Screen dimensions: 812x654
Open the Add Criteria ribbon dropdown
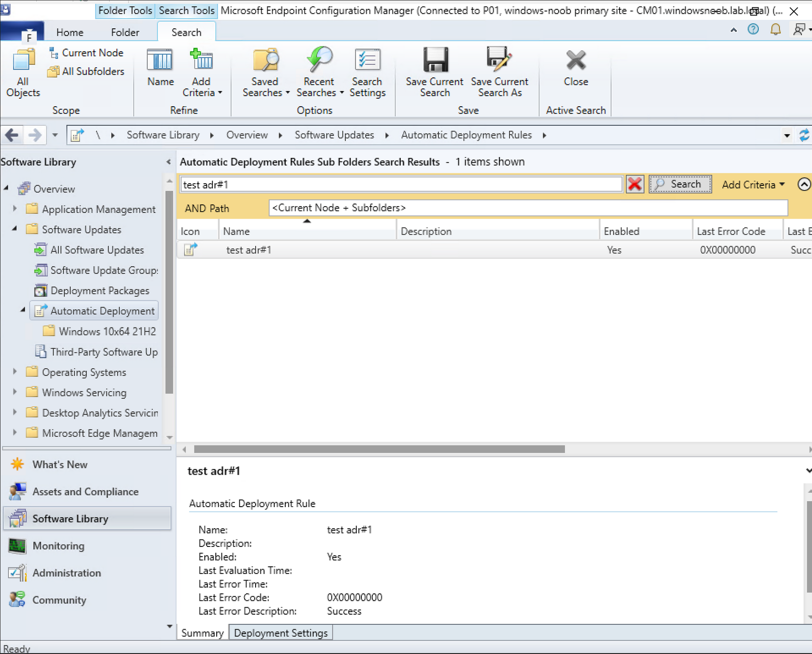[x=202, y=73]
